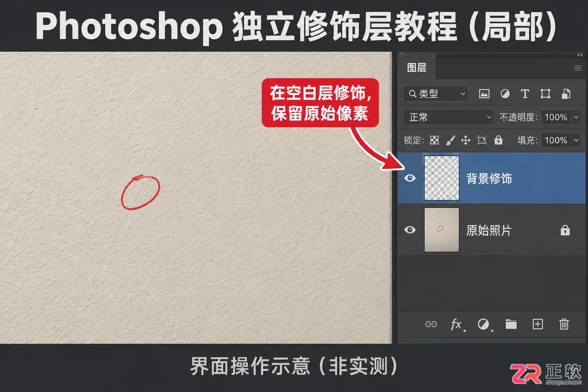Create new fill or adjustment layer
588x392 pixels.
[484, 324]
